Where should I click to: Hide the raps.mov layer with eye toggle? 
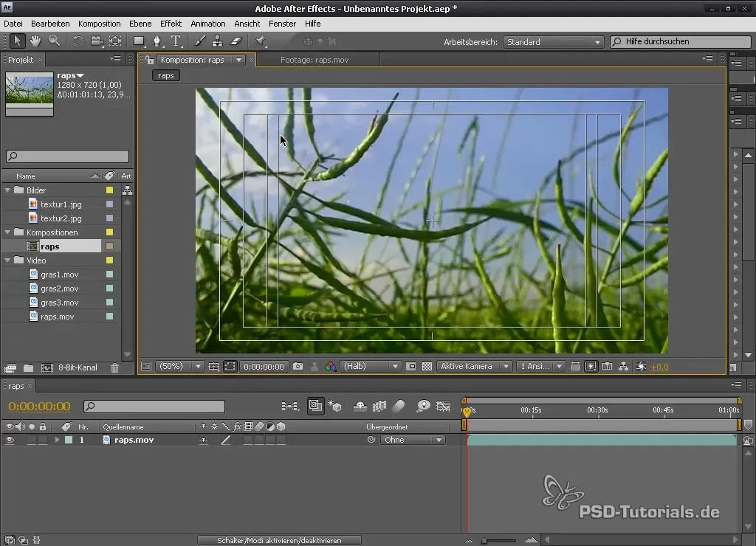pyautogui.click(x=9, y=440)
